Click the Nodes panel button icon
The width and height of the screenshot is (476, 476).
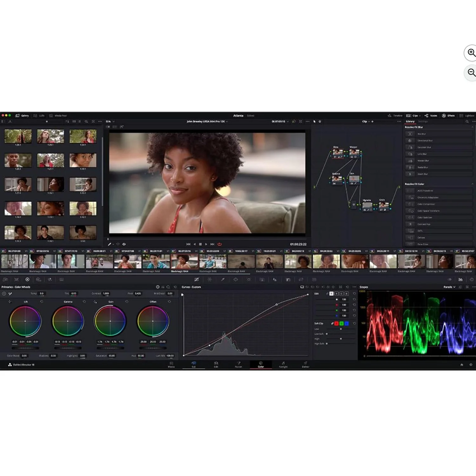pos(431,116)
